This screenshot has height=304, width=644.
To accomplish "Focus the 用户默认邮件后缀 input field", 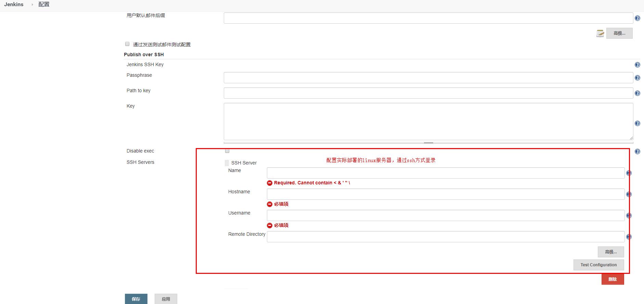I will (x=428, y=18).
